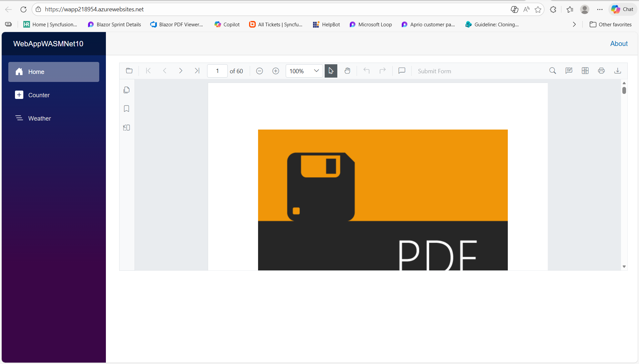Image resolution: width=639 pixels, height=364 pixels.
Task: Open Guideline: Cloning bookmark
Action: pos(492,25)
